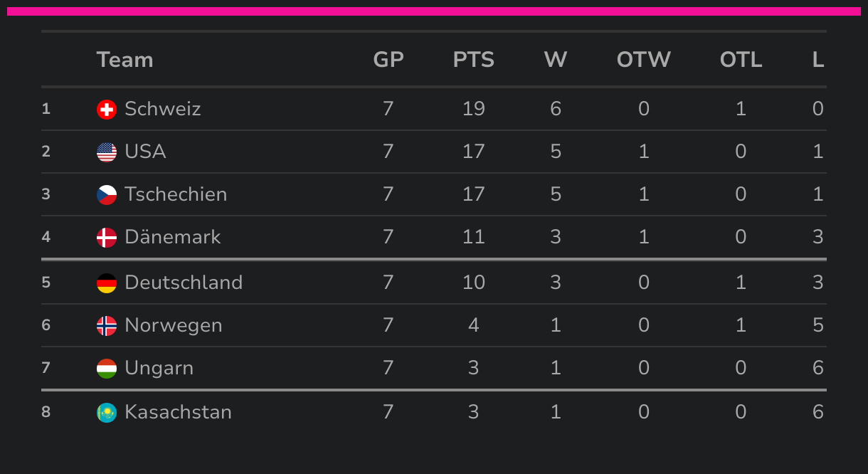The height and width of the screenshot is (474, 868).
Task: Sort table by PTS column header
Action: pos(473,60)
